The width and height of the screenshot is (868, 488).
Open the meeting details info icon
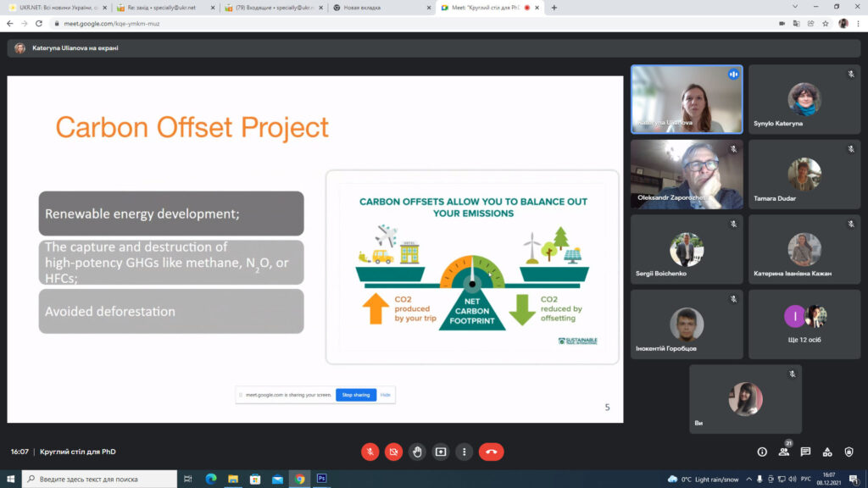click(762, 452)
